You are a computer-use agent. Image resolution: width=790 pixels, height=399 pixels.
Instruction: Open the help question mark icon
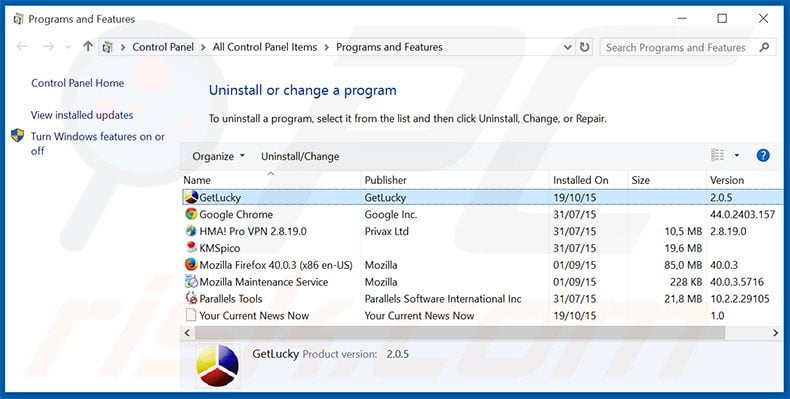(x=763, y=156)
